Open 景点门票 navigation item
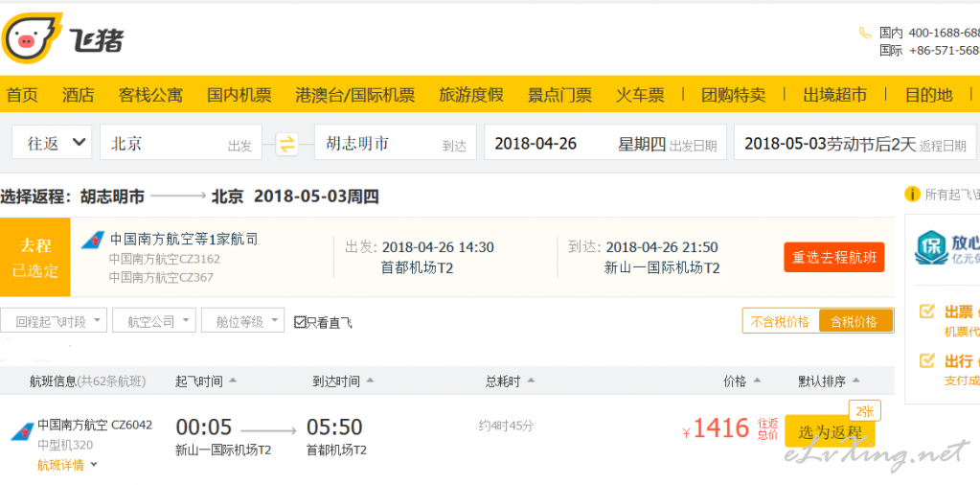The height and width of the screenshot is (485, 980). pyautogui.click(x=560, y=95)
